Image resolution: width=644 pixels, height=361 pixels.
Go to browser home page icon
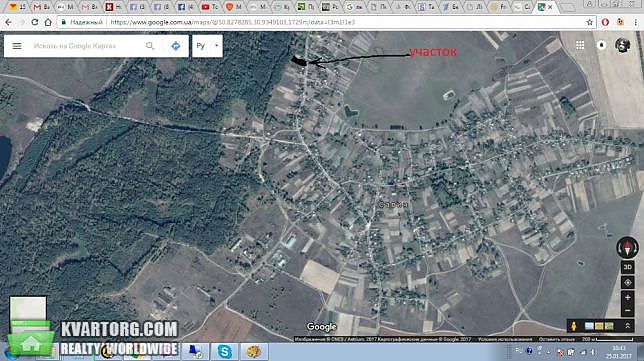click(x=48, y=22)
